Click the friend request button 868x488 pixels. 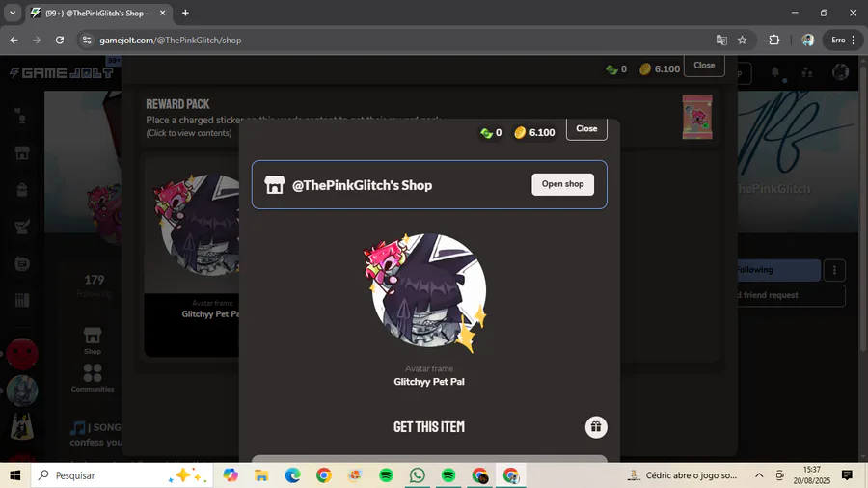tap(791, 295)
